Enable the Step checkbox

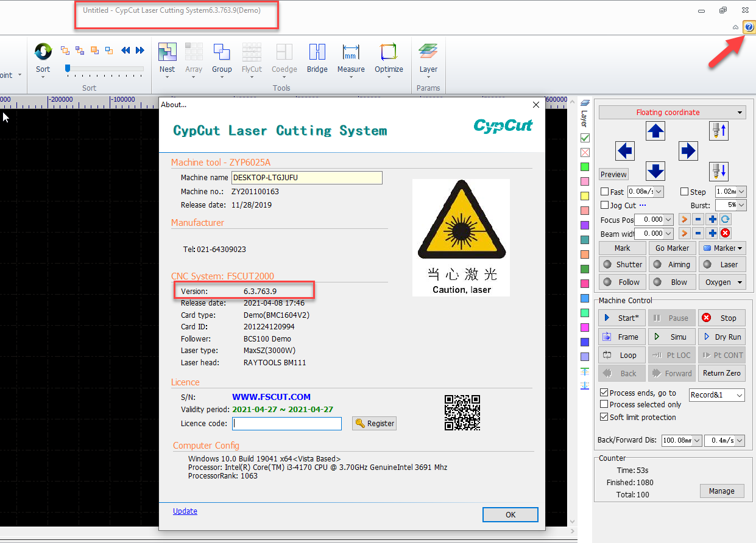[684, 192]
